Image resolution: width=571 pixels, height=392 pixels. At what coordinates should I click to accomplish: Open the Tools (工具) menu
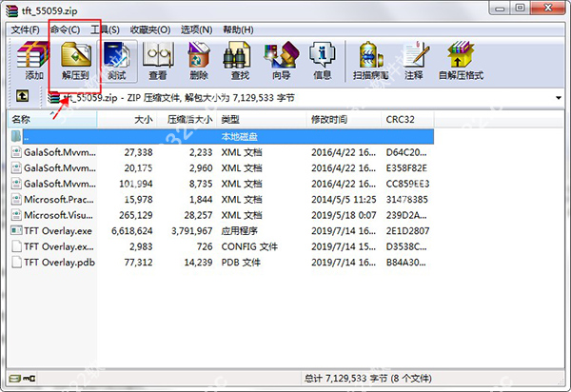click(105, 29)
